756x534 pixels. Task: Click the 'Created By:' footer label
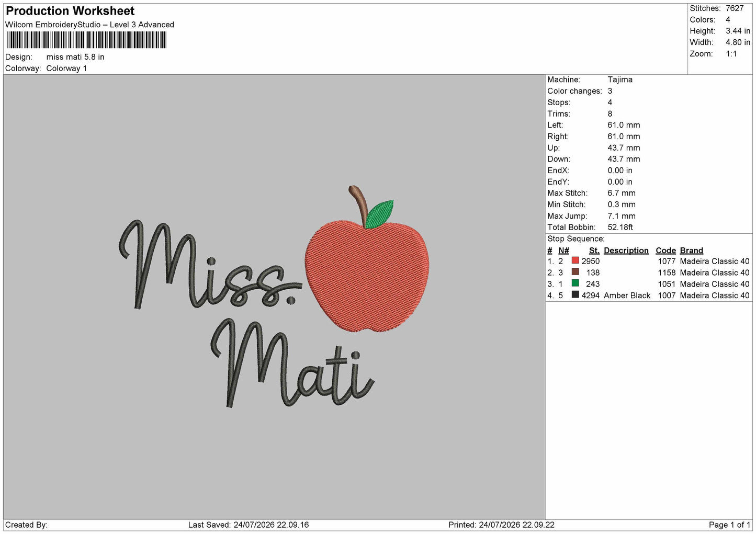coord(26,525)
